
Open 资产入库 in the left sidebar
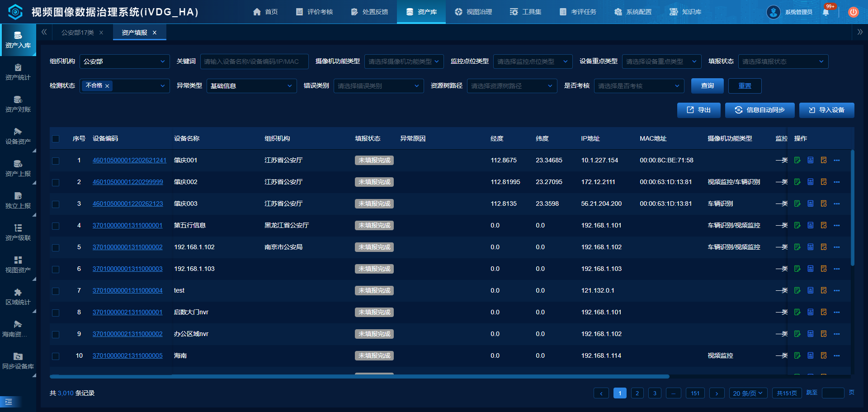pos(18,40)
